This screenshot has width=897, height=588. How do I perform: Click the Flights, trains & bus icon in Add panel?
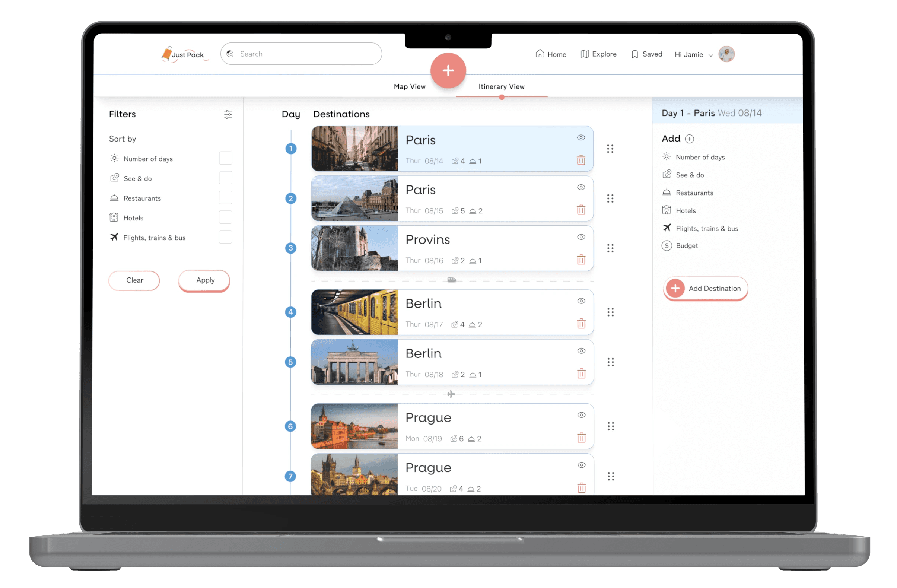tap(667, 228)
